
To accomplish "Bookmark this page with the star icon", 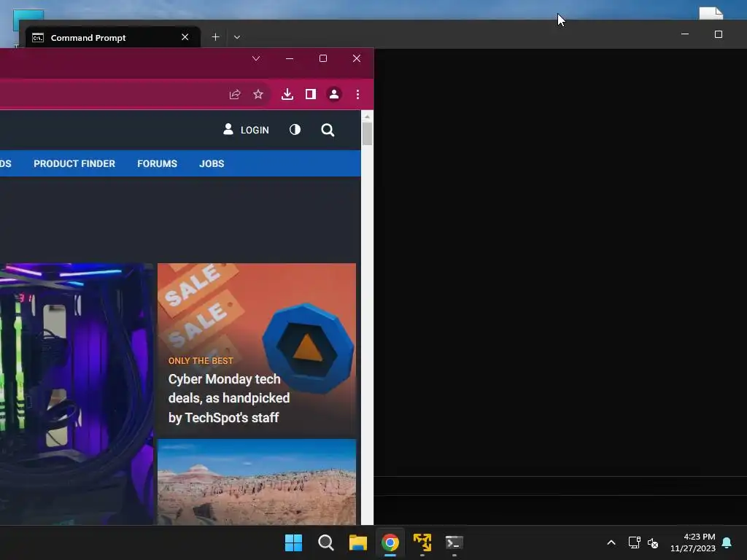I will pyautogui.click(x=258, y=94).
